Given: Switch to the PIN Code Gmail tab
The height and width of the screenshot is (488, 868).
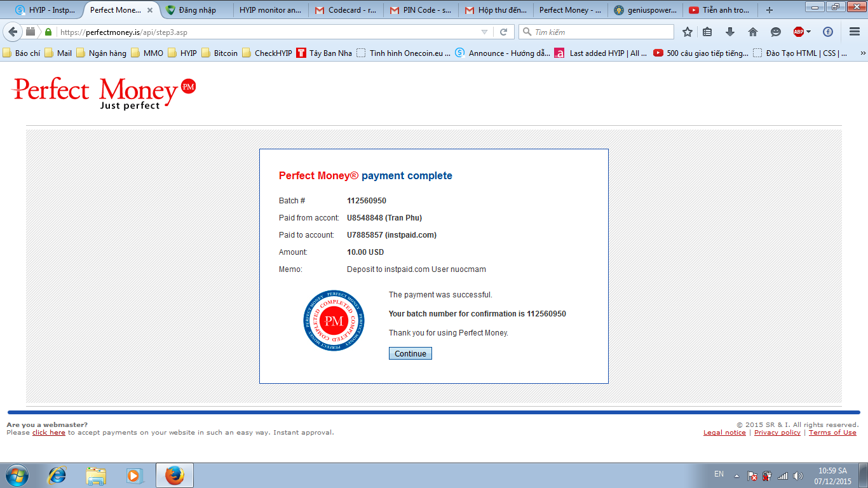Looking at the screenshot, I should [421, 10].
